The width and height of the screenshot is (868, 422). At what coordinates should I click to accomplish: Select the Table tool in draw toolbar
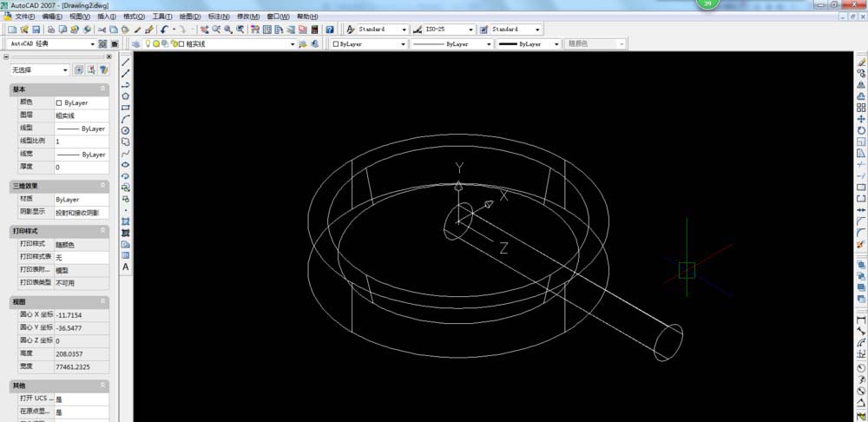click(x=126, y=255)
